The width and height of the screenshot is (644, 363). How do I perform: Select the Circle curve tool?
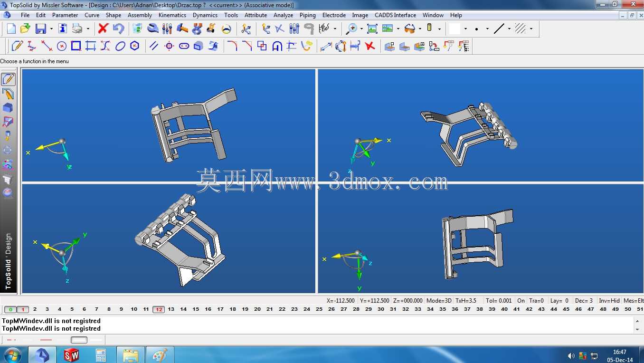click(x=61, y=46)
